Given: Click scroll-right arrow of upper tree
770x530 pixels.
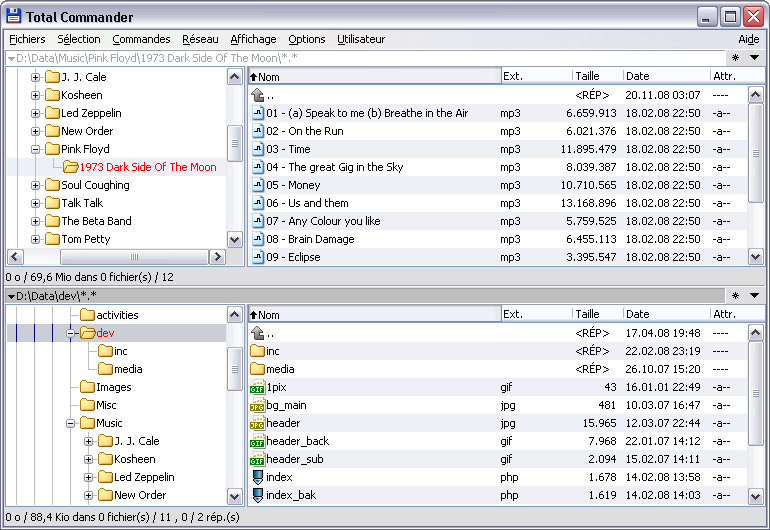Looking at the screenshot, I should coord(217,257).
